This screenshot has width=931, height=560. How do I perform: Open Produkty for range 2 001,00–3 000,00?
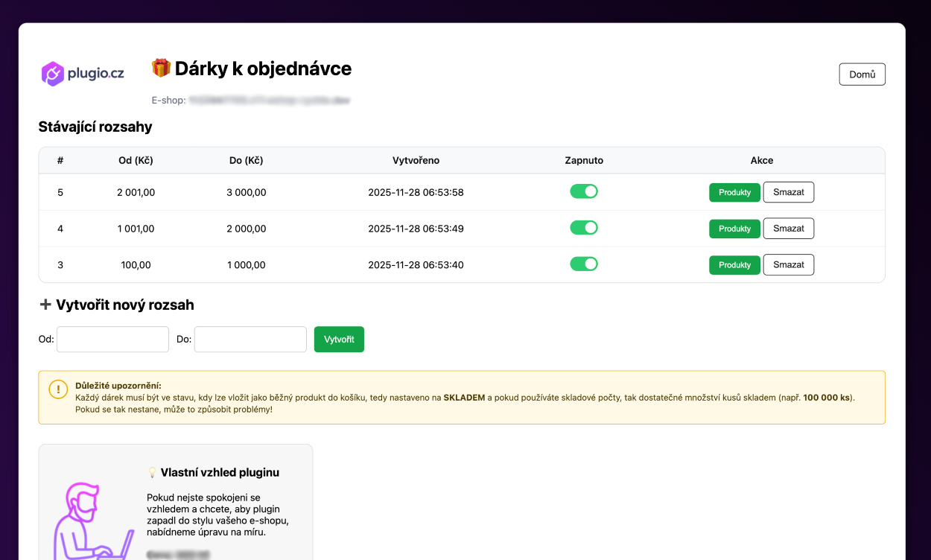coord(734,192)
